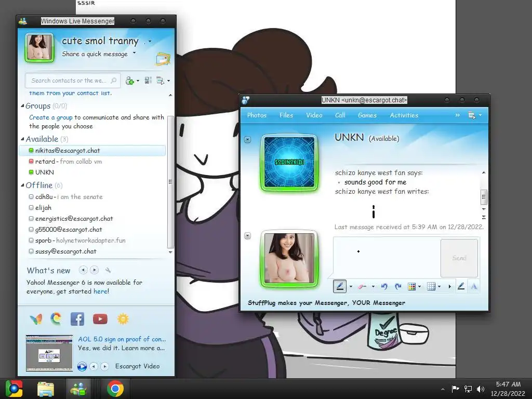
Task: Click the chat history scrollbar thumb
Action: click(x=484, y=197)
